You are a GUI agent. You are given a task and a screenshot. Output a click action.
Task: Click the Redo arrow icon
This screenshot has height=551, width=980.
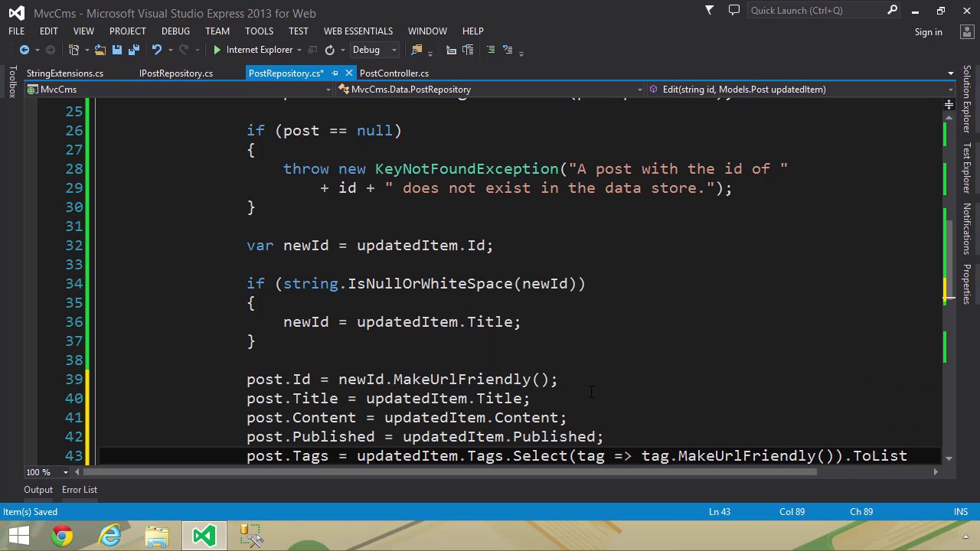(184, 50)
